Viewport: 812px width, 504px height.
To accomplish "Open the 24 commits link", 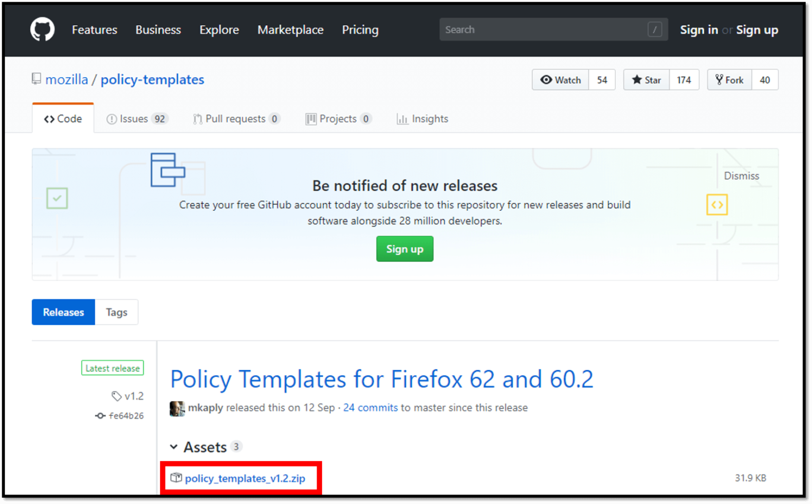I will (x=370, y=408).
